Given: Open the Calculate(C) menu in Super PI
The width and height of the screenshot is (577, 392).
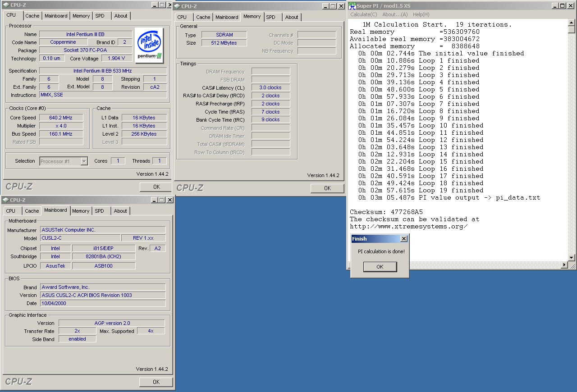Looking at the screenshot, I should point(364,14).
